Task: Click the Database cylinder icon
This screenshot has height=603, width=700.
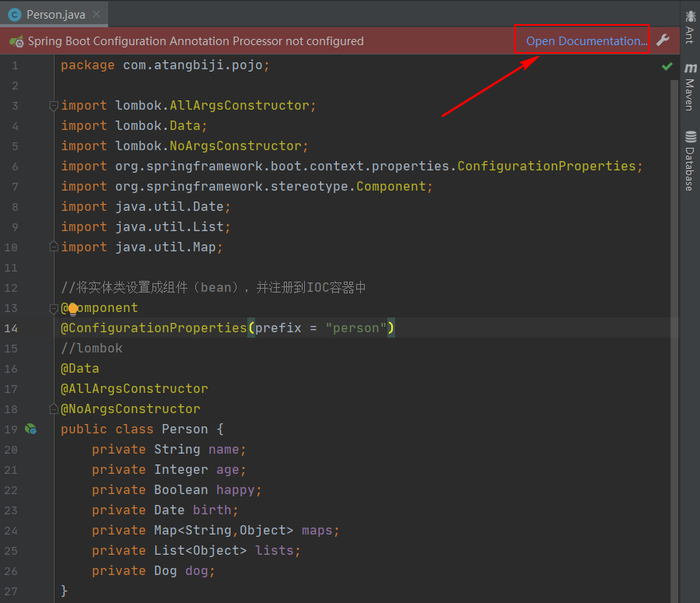Action: pyautogui.click(x=691, y=137)
